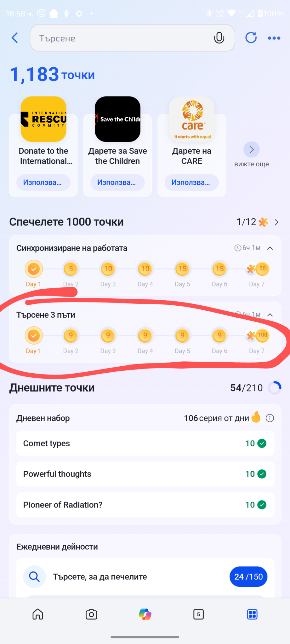Open the apps grid tab
The width and height of the screenshot is (290, 644).
(252, 614)
